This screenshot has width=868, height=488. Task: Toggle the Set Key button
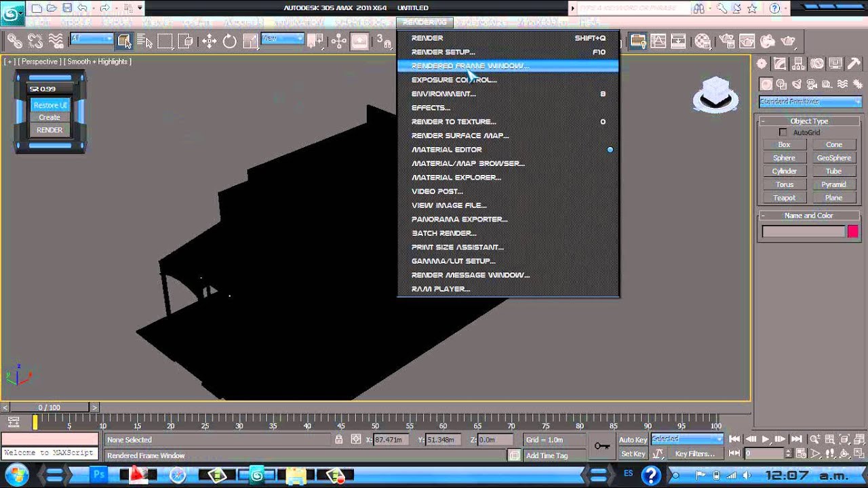point(633,454)
